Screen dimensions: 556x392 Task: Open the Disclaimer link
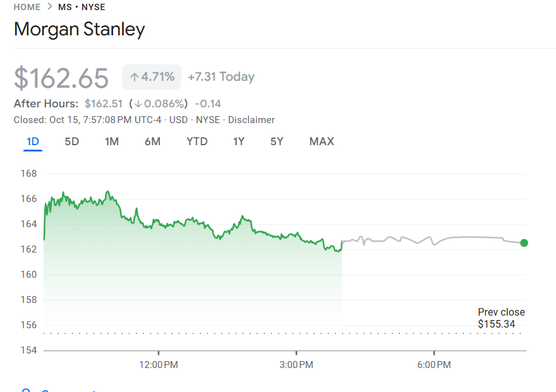251,120
